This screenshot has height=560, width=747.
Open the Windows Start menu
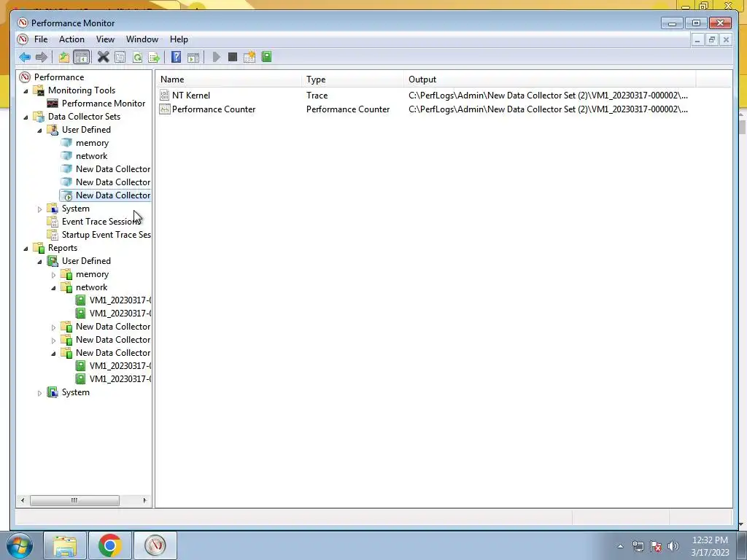(20, 545)
